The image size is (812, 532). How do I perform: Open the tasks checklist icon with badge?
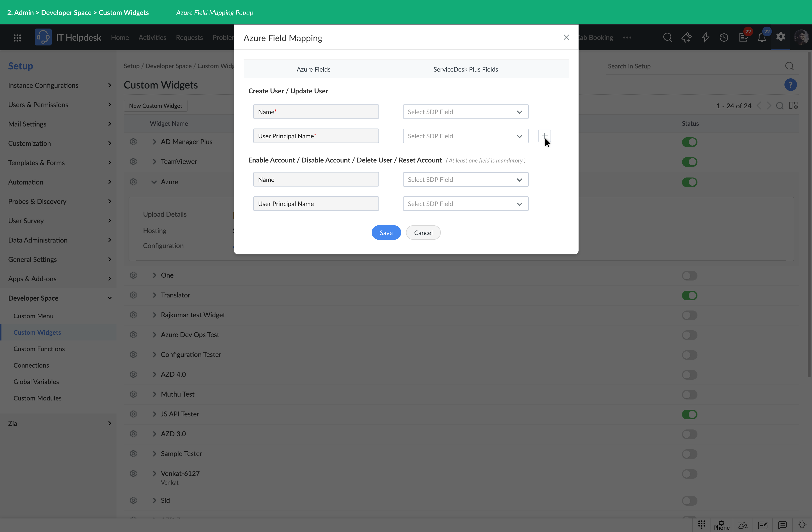pyautogui.click(x=743, y=37)
